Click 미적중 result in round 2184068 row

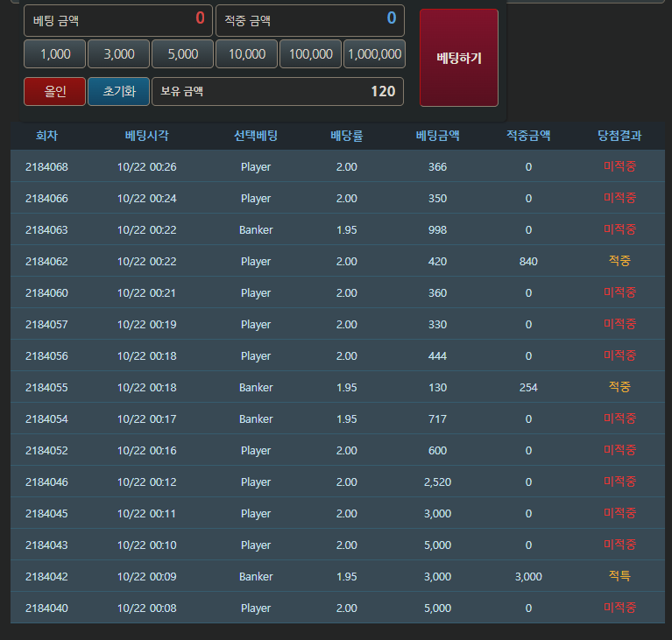(x=619, y=165)
